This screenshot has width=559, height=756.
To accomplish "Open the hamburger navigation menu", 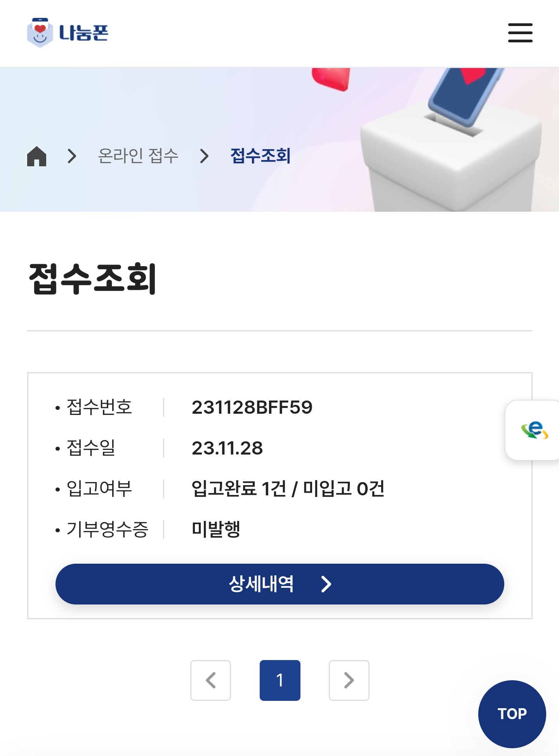I will 520,33.
